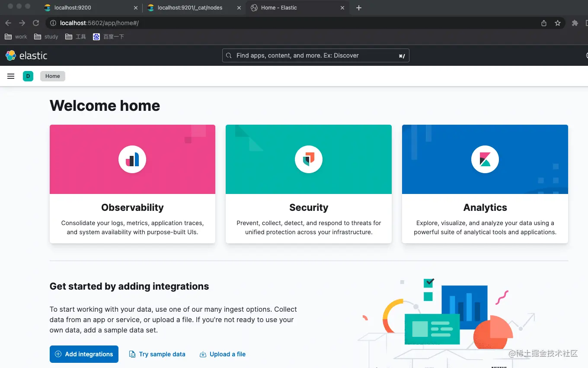Open the Observability card icon
The width and height of the screenshot is (588, 368).
coord(132,159)
